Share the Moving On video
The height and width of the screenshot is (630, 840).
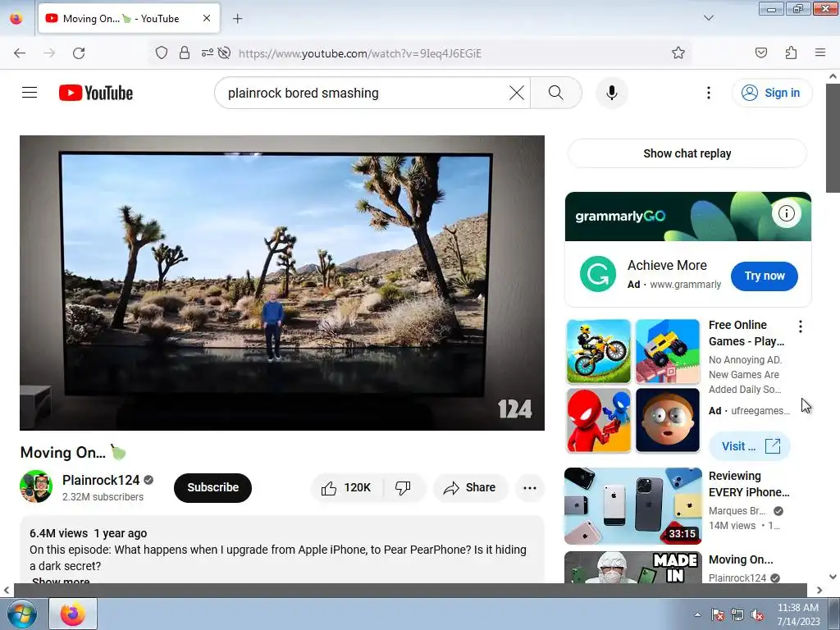tap(470, 487)
